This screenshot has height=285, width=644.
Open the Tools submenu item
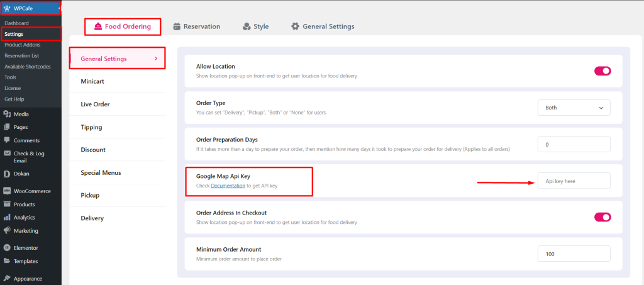pyautogui.click(x=10, y=77)
